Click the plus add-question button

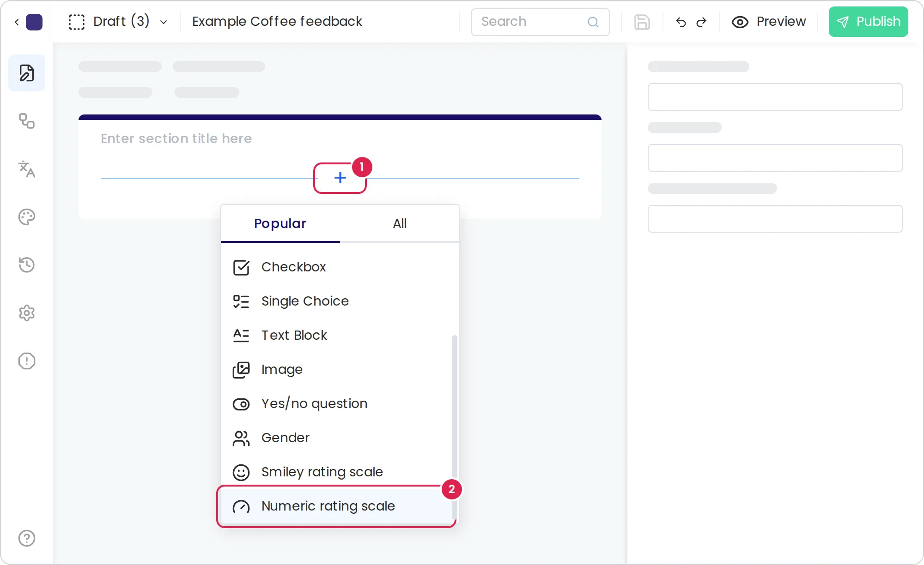point(340,178)
